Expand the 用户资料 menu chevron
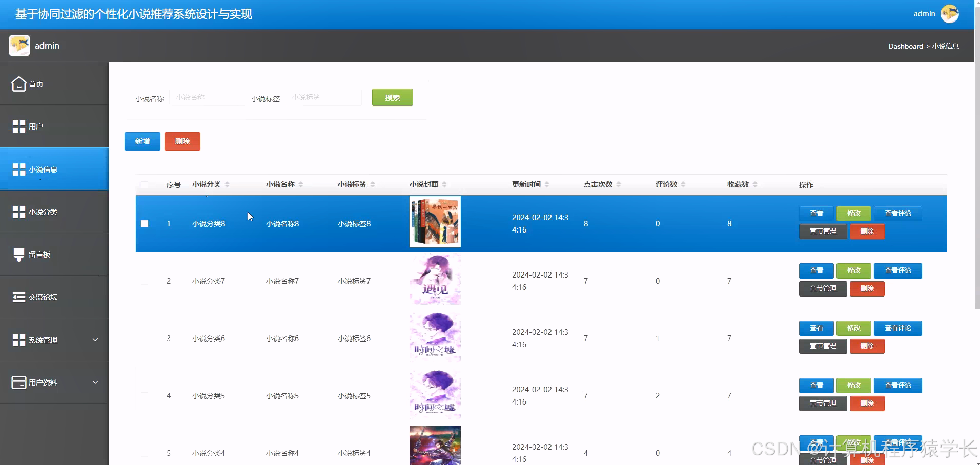Viewport: 980px width, 465px height. click(95, 382)
